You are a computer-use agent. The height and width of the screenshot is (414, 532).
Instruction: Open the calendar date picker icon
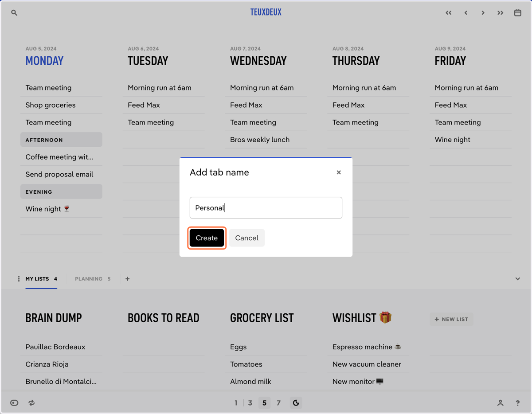517,13
